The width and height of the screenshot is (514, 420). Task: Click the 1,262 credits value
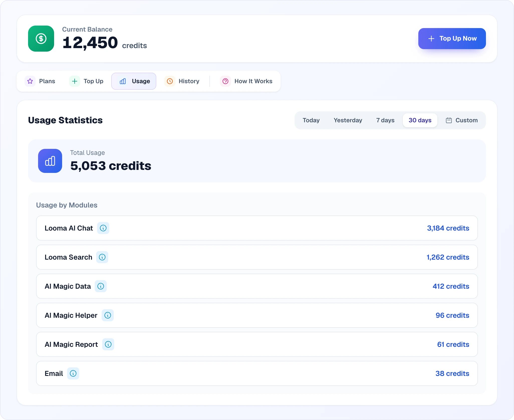point(448,257)
